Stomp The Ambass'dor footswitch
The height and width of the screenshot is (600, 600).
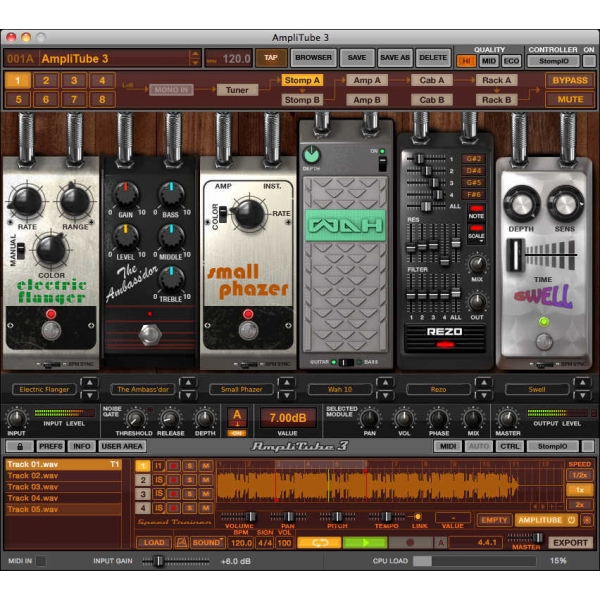(x=150, y=334)
